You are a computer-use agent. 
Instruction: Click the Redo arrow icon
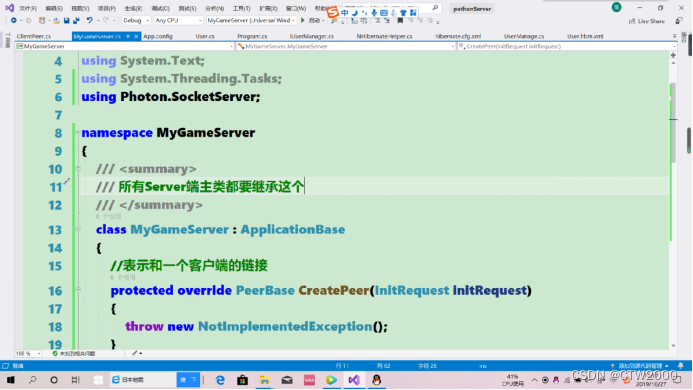pyautogui.click(x=106, y=20)
